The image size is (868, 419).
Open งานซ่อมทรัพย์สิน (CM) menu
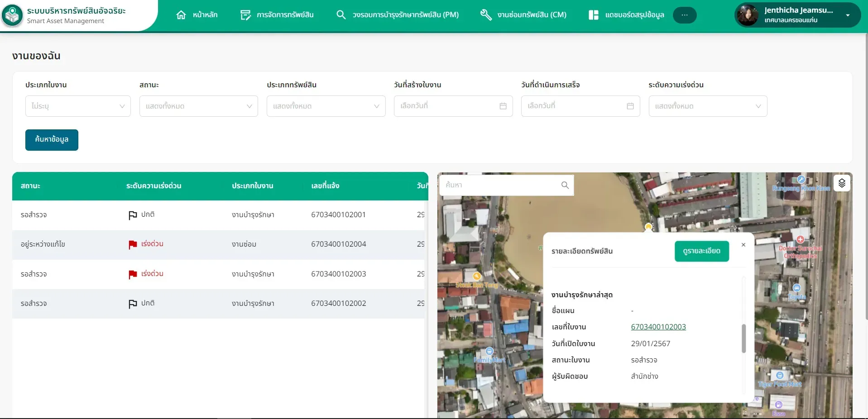click(x=523, y=15)
